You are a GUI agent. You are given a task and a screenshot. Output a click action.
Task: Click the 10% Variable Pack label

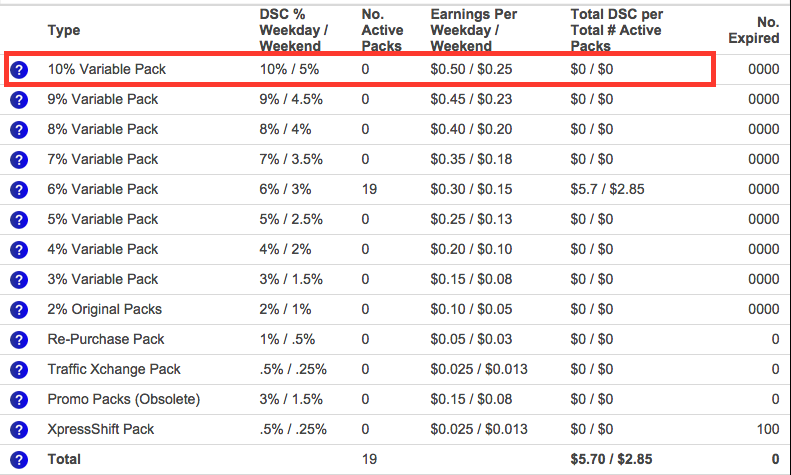[106, 69]
